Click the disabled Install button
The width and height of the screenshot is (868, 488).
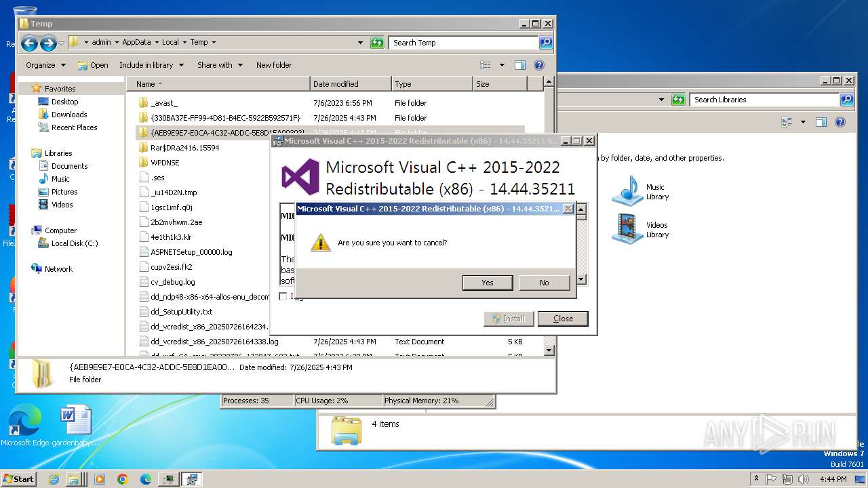point(509,319)
